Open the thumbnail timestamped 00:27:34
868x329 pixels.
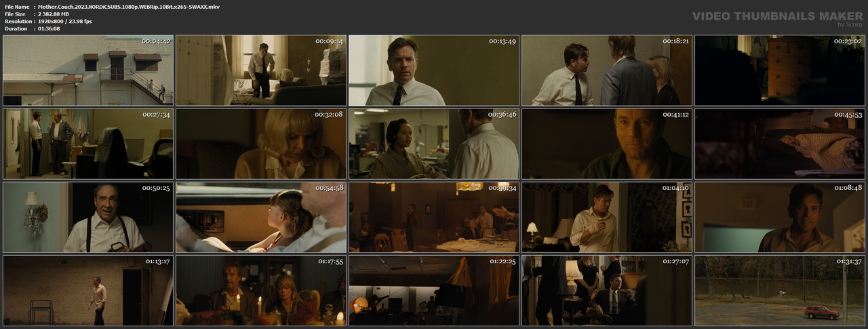pyautogui.click(x=87, y=144)
